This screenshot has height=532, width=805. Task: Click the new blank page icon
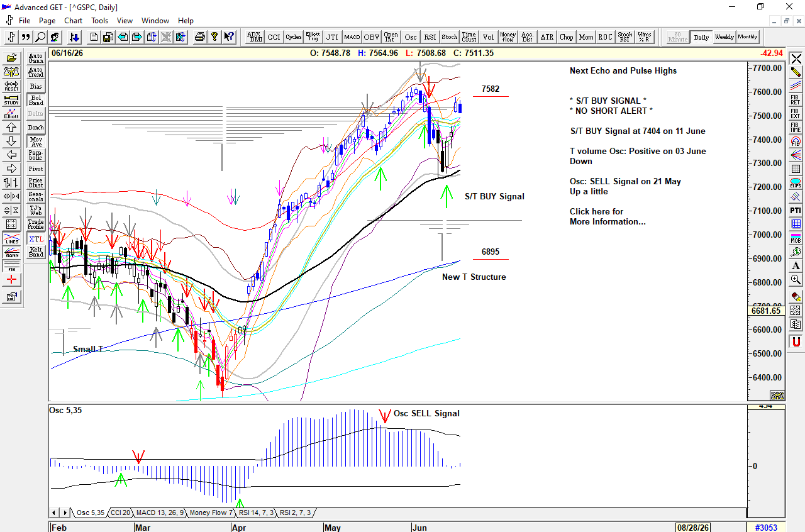[x=94, y=37]
